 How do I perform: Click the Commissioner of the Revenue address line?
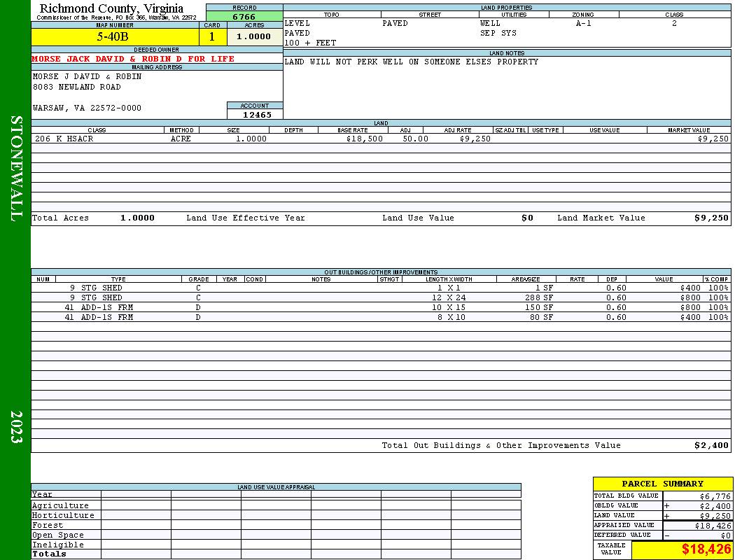(x=116, y=17)
